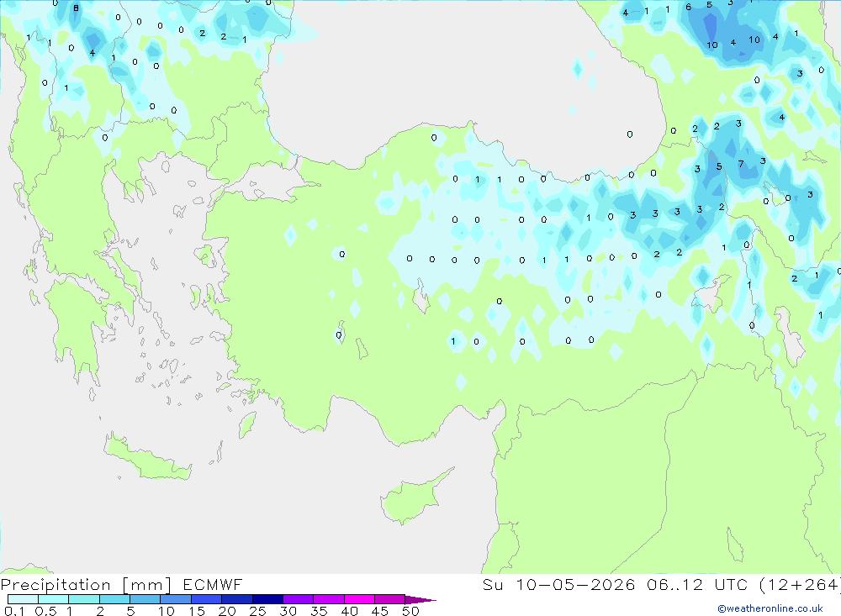Click the legend tick label '20'

(227, 611)
